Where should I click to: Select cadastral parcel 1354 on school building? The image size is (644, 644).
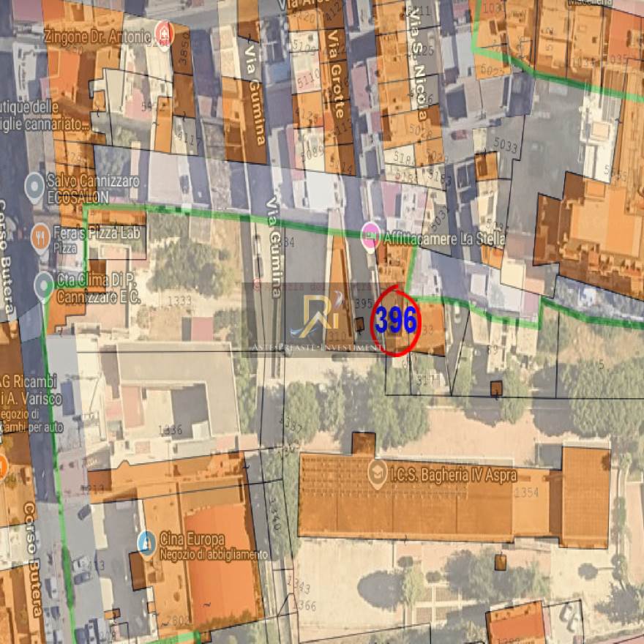pyautogui.click(x=526, y=492)
